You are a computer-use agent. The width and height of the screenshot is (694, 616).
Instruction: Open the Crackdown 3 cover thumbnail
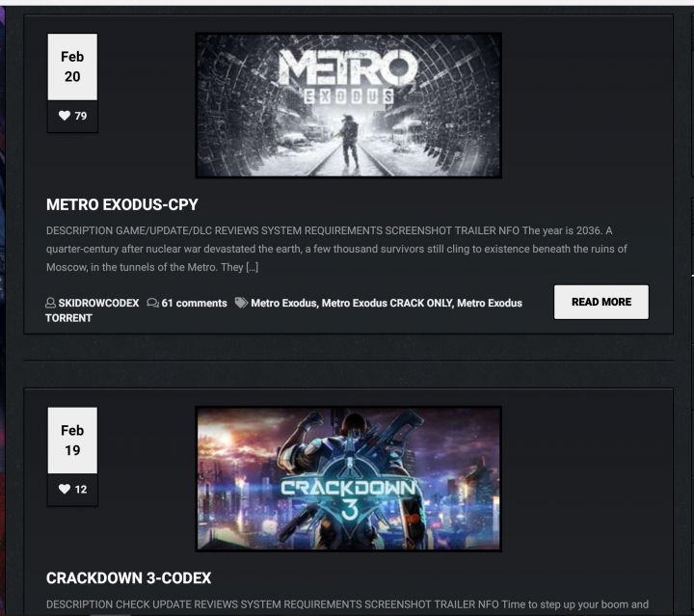(349, 479)
